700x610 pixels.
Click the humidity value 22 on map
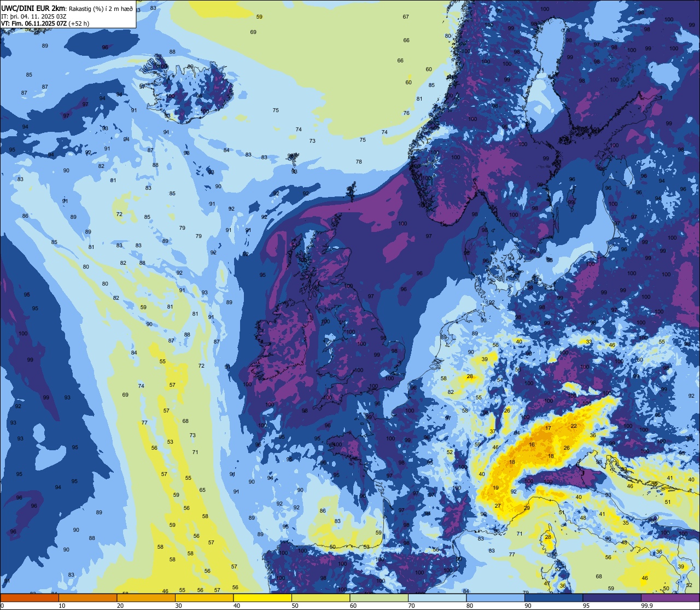574,426
